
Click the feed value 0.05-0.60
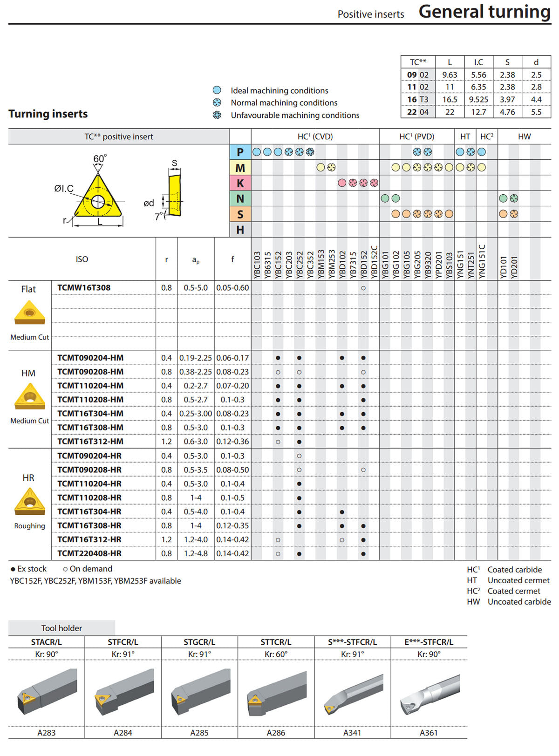(x=232, y=287)
